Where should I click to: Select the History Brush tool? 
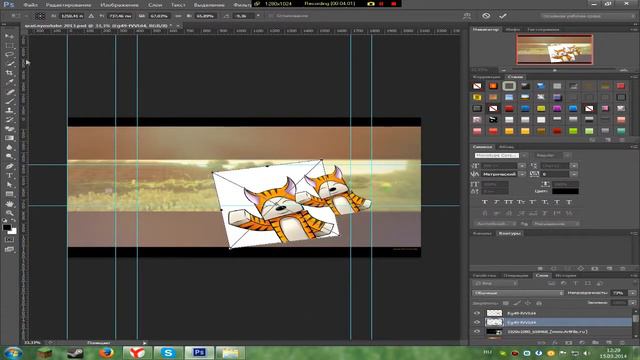(9, 120)
